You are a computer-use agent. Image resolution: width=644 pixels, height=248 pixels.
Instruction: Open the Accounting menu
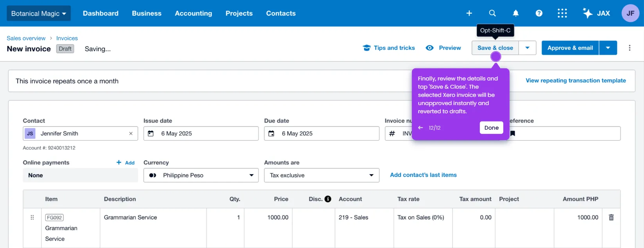(193, 13)
